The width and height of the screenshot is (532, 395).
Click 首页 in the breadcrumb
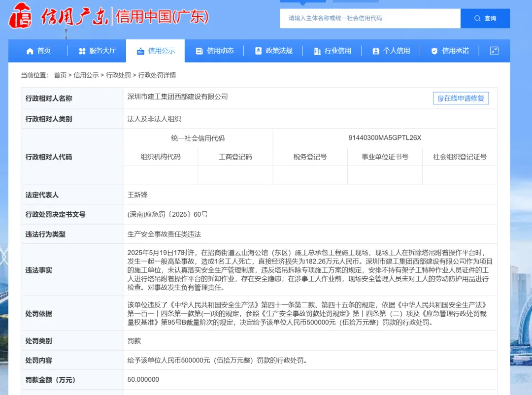[60, 75]
